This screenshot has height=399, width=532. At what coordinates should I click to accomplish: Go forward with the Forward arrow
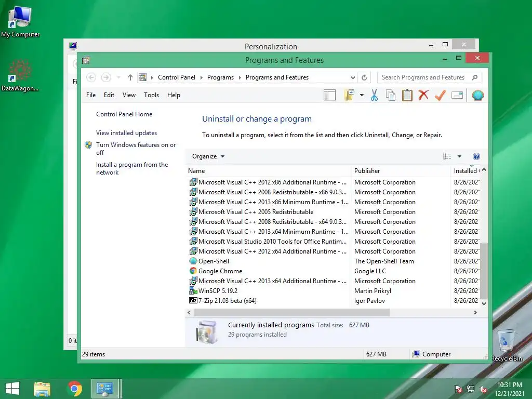coord(106,77)
